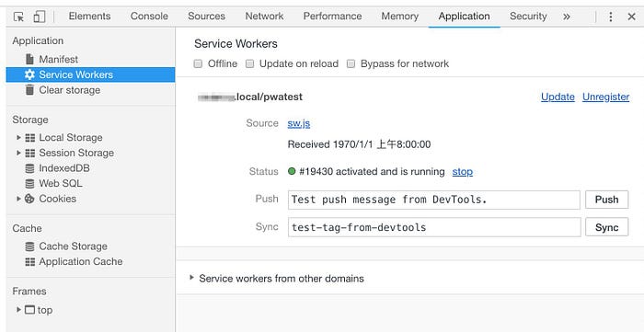
Task: Click the Clear storage trash icon
Action: click(x=29, y=90)
